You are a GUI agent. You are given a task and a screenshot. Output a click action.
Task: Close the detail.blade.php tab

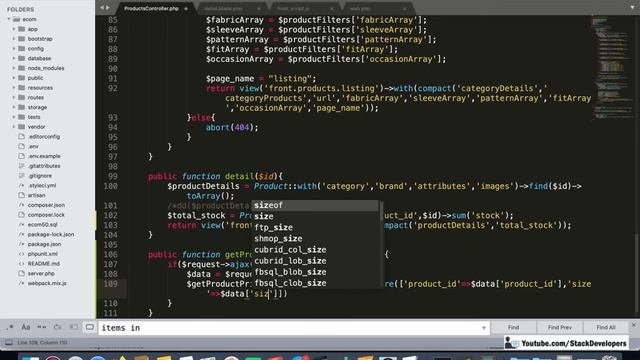coord(259,9)
